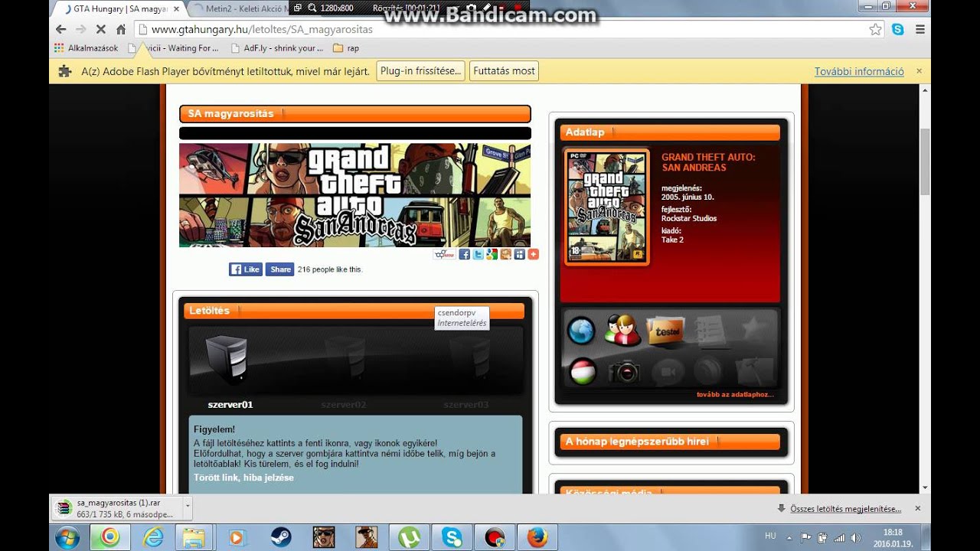980x551 pixels.
Task: Click the Futtatás most button
Action: click(x=504, y=71)
